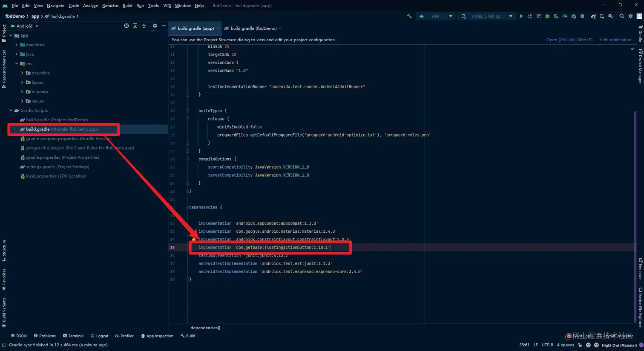
Task: Sync project with Gradle files icon
Action: tap(593, 16)
